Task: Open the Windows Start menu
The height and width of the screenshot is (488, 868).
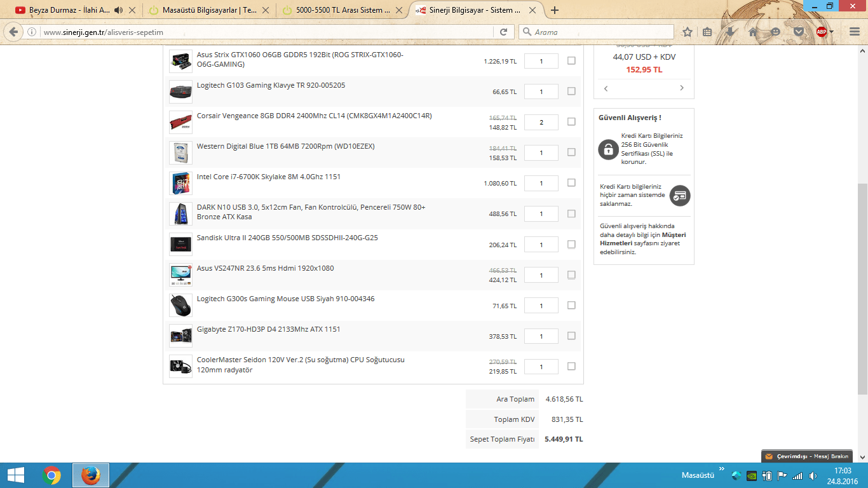Action: [16, 475]
